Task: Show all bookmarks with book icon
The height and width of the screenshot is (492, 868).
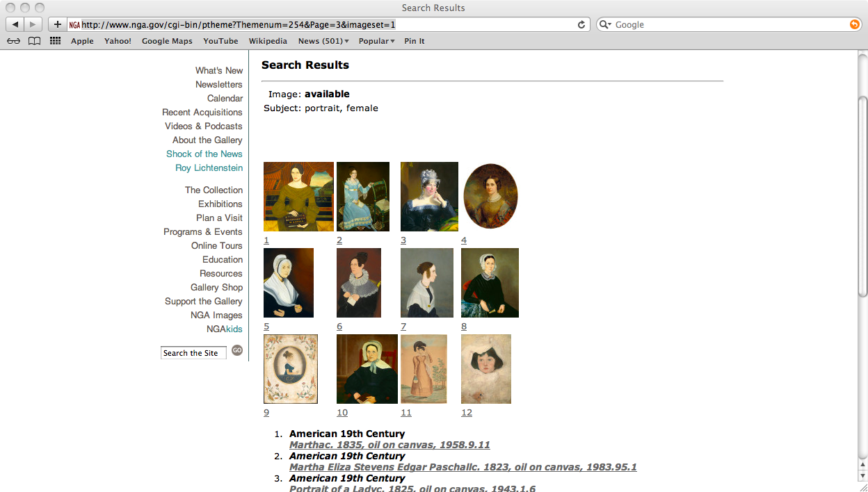Action: (x=34, y=41)
